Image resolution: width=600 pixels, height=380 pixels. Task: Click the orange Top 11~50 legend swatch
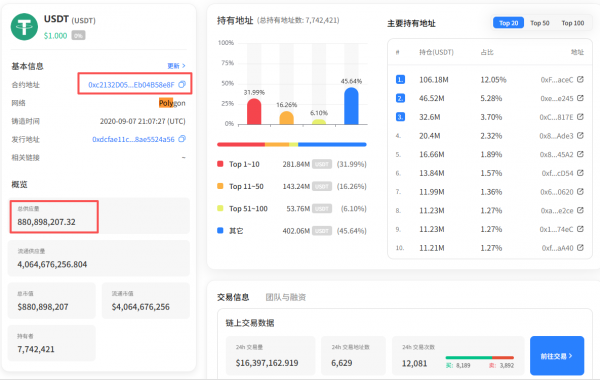coord(220,186)
